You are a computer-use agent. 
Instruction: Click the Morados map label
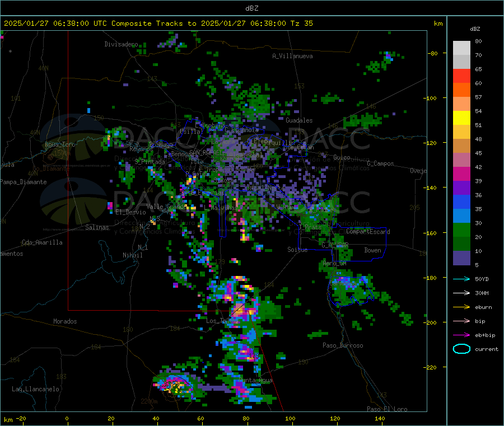pos(65,321)
